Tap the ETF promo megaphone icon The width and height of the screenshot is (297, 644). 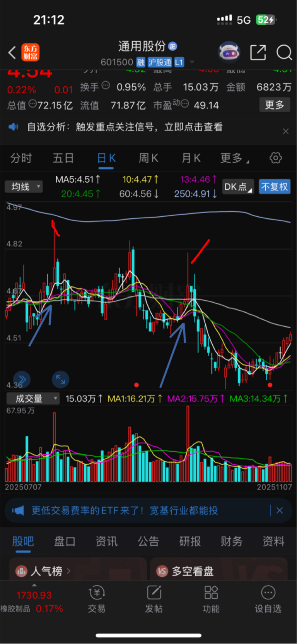click(18, 511)
